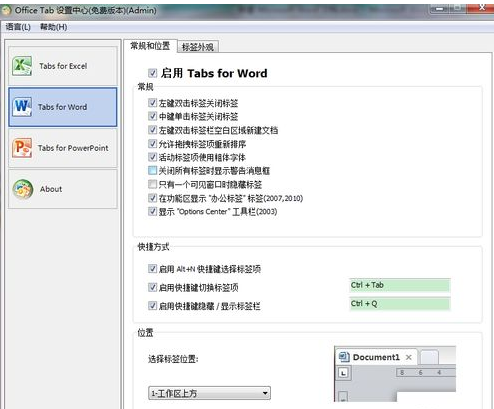This screenshot has height=409, width=494.
Task: Toggle 允许拖拽标签项重新排序 checkbox
Action: pos(152,144)
